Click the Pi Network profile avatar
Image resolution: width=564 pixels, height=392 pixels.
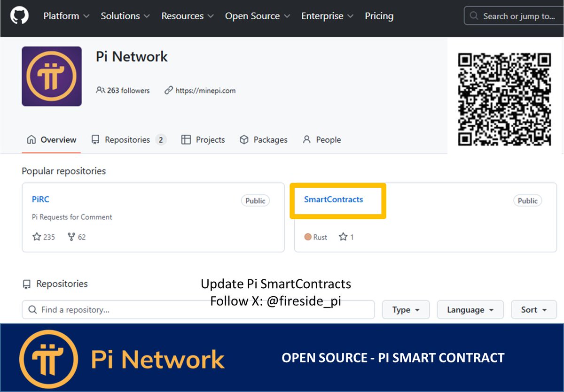52,76
